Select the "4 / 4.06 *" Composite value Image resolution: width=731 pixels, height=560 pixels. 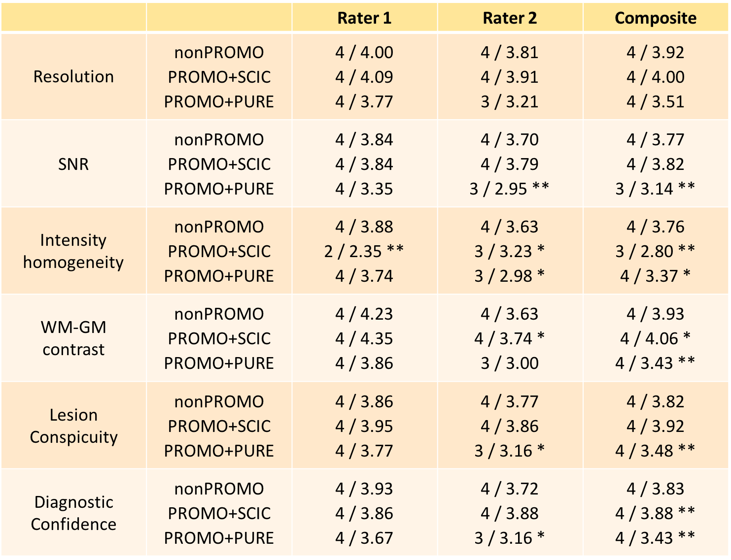pyautogui.click(x=655, y=338)
